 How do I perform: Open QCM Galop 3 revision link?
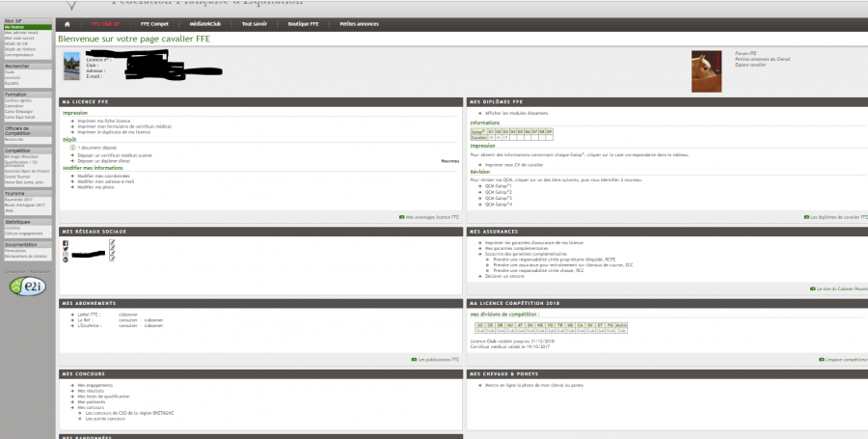499,198
